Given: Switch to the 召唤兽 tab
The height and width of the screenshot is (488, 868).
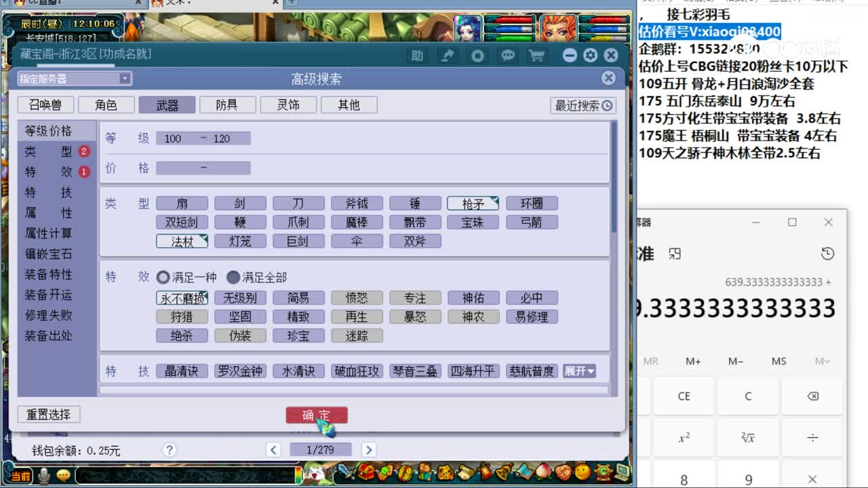Looking at the screenshot, I should pyautogui.click(x=46, y=105).
